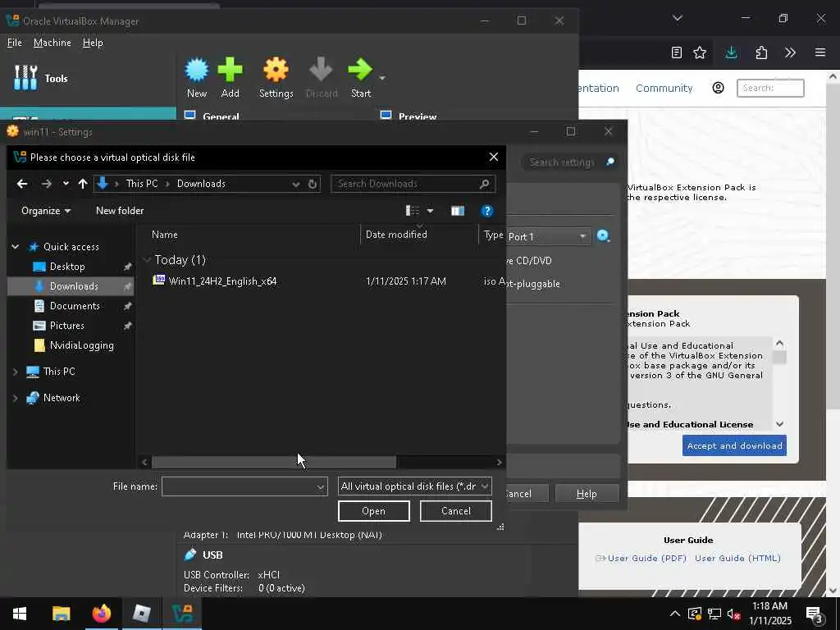
Task: Show more browser toolbar tools chevron
Action: pyautogui.click(x=790, y=52)
